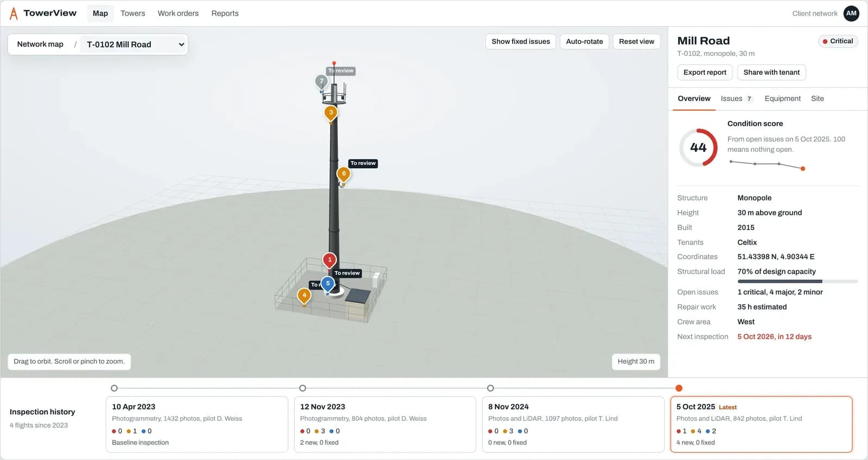
Task: Export the tower report
Action: pyautogui.click(x=705, y=73)
